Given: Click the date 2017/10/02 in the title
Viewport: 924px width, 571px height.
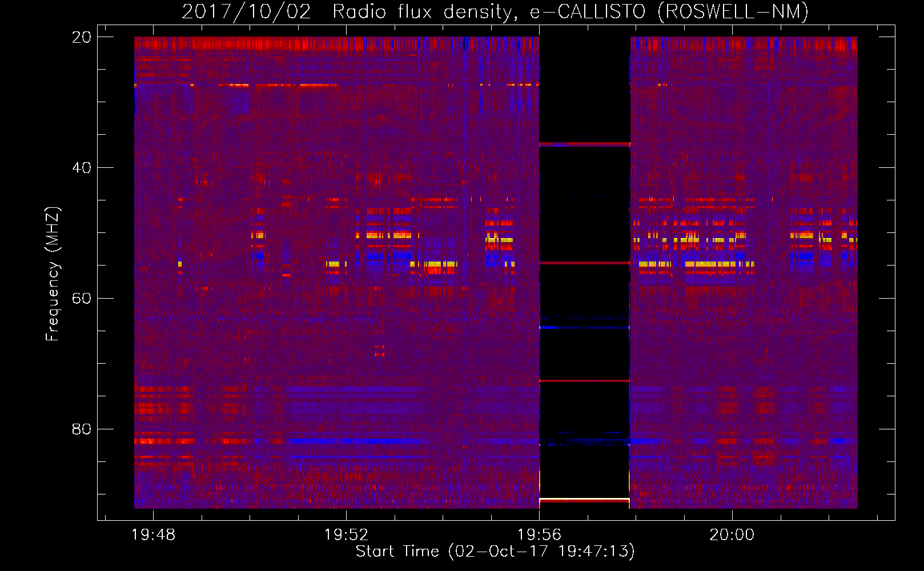Looking at the screenshot, I should (247, 11).
